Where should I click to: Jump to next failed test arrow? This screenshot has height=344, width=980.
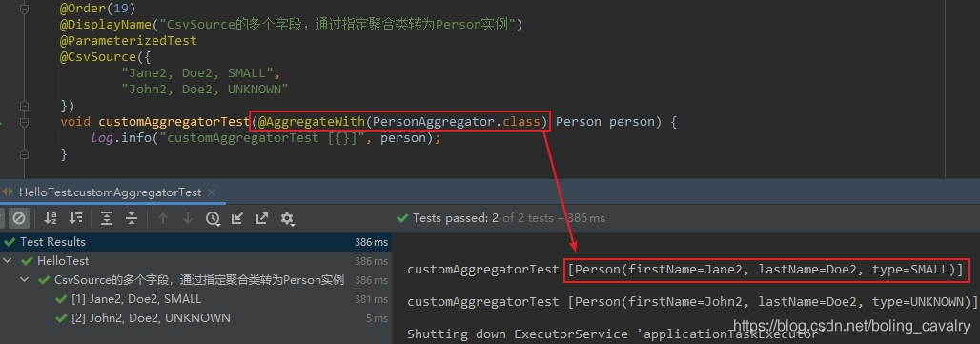click(187, 218)
